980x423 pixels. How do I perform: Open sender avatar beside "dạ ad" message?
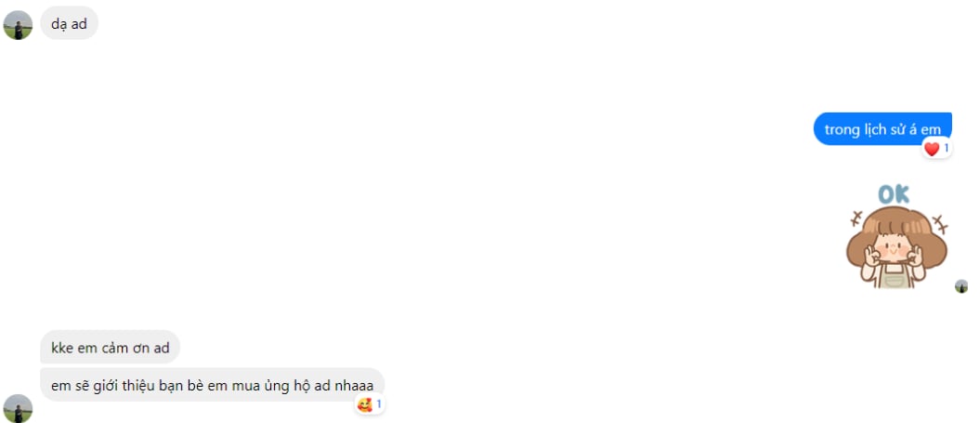(19, 25)
